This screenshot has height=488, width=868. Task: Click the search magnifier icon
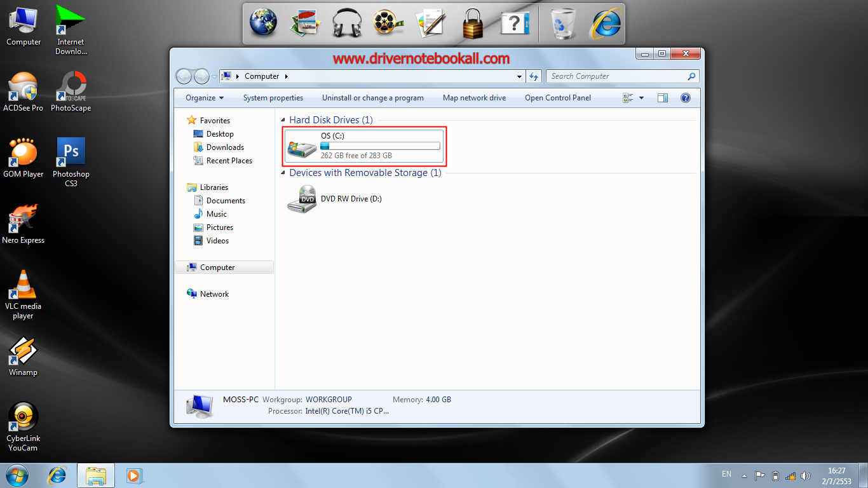(x=692, y=76)
